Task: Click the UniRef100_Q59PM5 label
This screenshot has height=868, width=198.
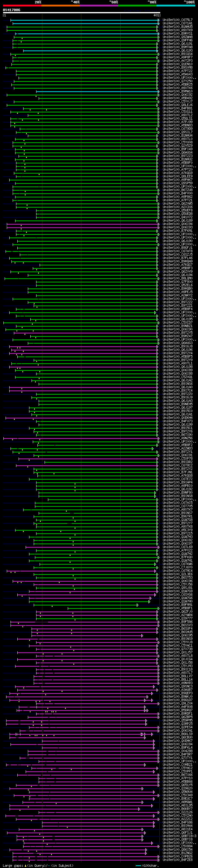Action: 178,721
